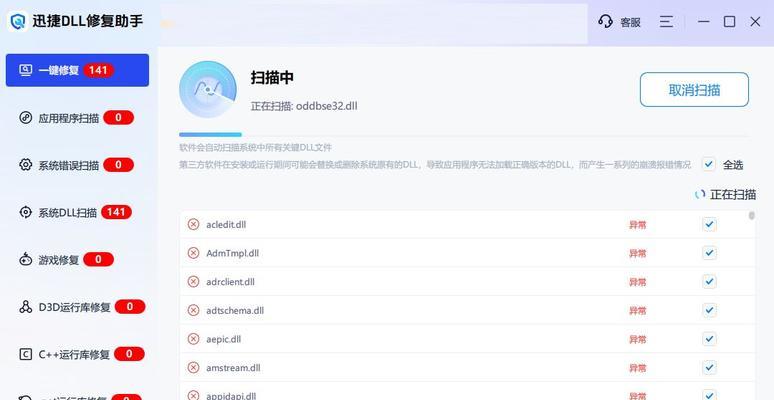Click the 迅捷DLL修复助手 app logo icon
The width and height of the screenshot is (774, 400).
pos(17,21)
